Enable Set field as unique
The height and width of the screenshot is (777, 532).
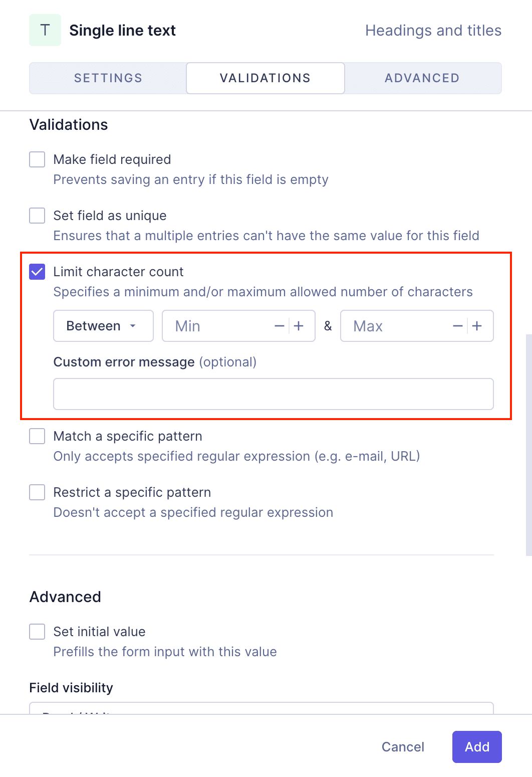(x=37, y=216)
